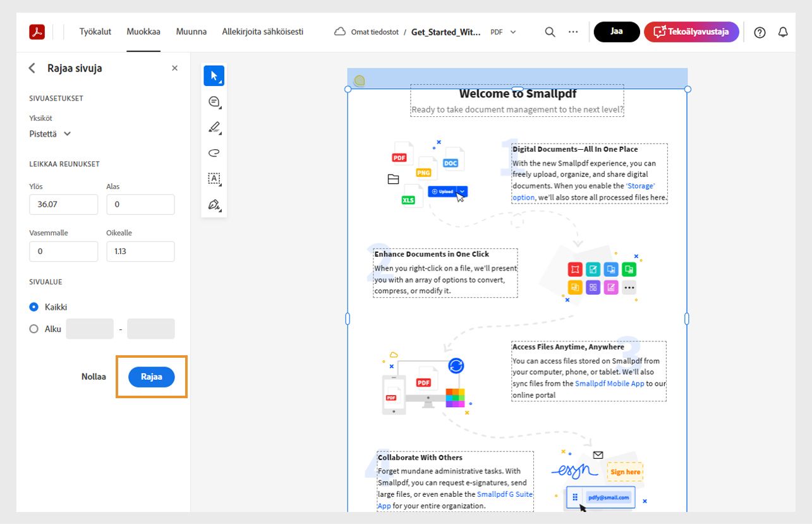Click the top-center crop edge handle
Screen dimensions: 812x524
tap(518, 89)
